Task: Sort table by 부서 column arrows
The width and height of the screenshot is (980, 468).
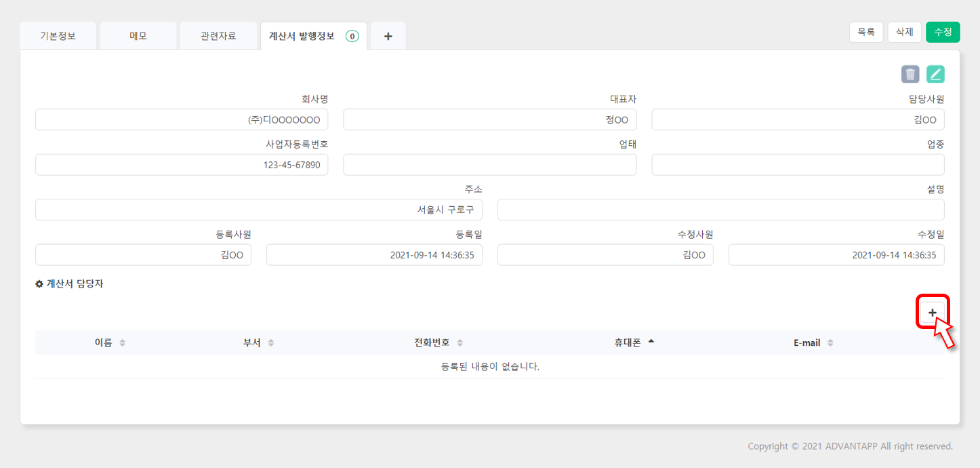Action: click(x=271, y=343)
